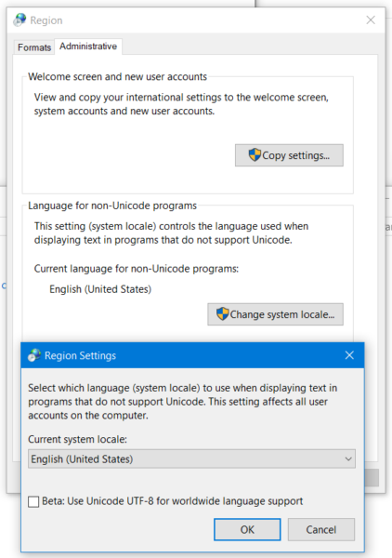Click the globe icon in Region title bar
This screenshot has height=558, width=392.
pos(20,20)
